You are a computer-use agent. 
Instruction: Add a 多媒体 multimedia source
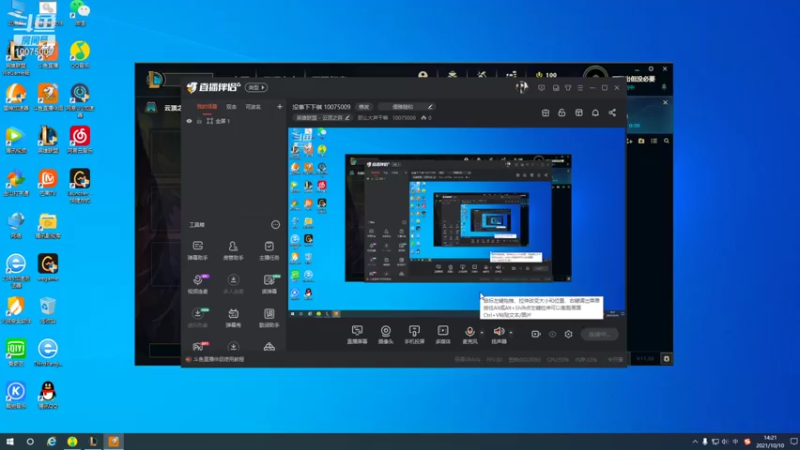(443, 335)
